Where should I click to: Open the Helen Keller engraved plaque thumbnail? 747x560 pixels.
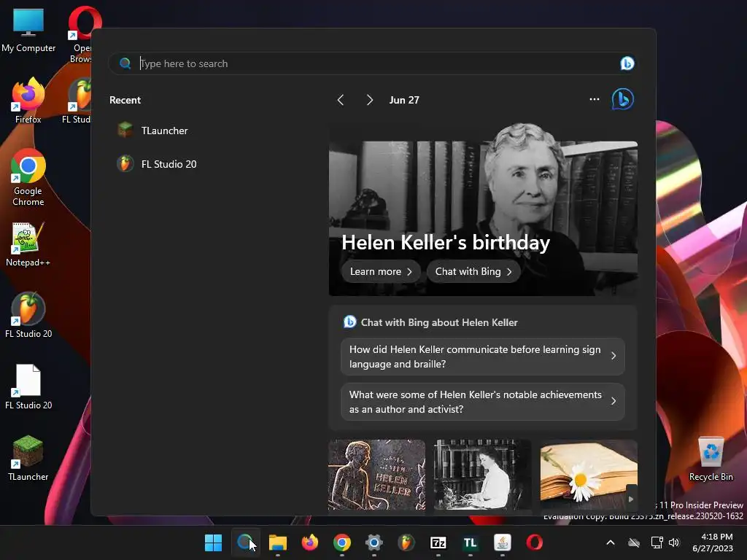click(x=377, y=475)
